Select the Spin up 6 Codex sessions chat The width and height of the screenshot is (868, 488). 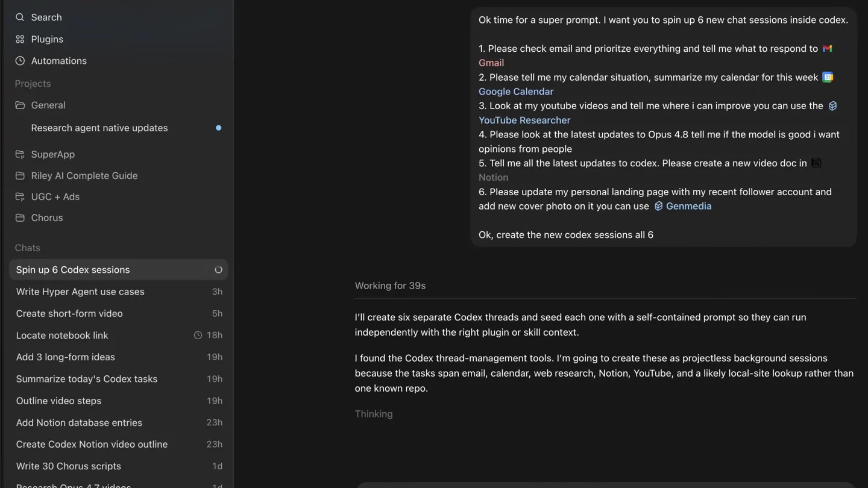pos(118,270)
